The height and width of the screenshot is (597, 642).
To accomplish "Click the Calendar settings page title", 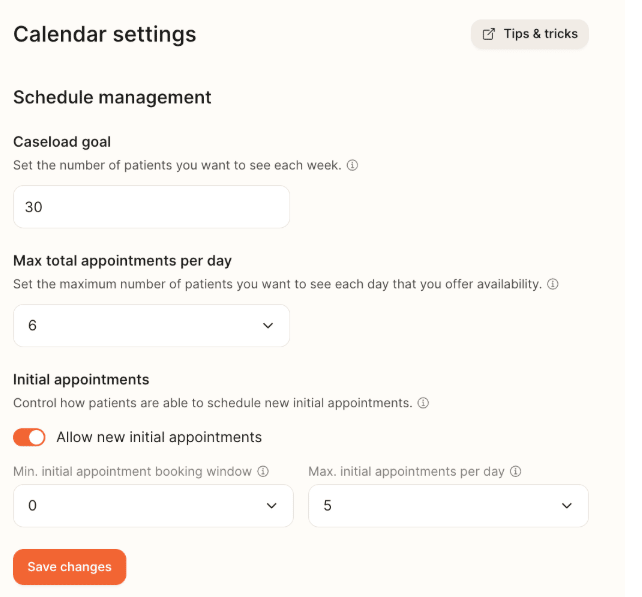I will (104, 34).
